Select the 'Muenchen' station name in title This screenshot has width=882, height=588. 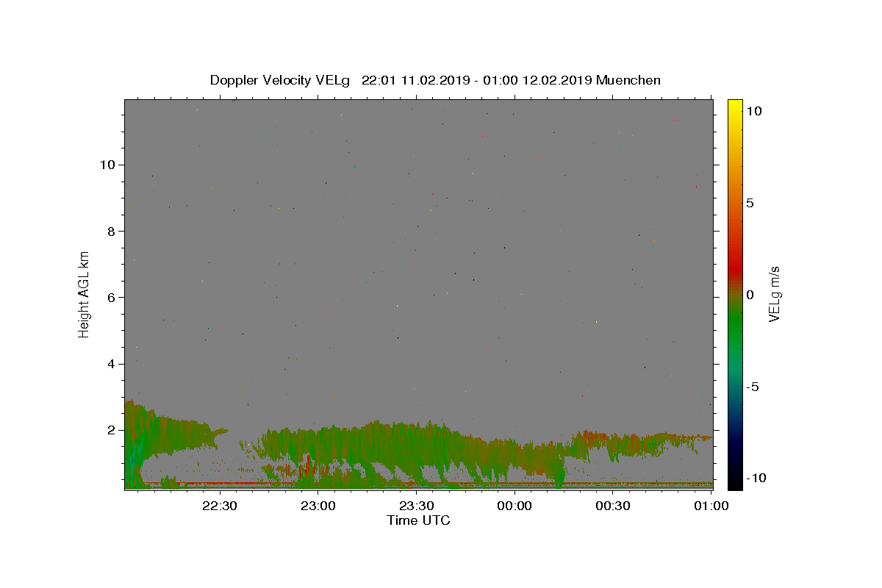point(628,80)
